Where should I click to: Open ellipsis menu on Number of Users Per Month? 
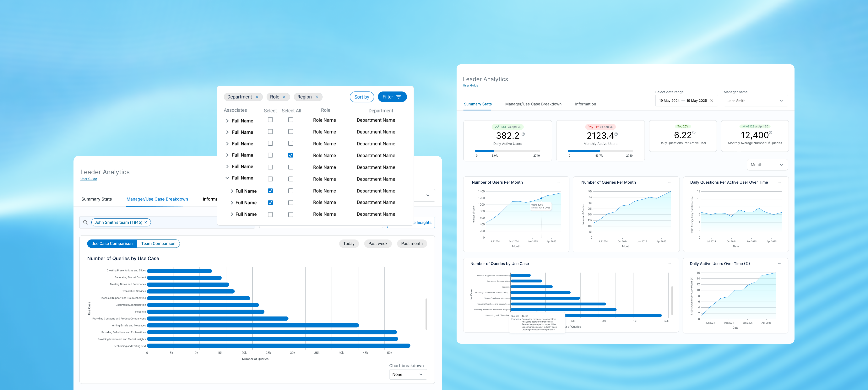pos(559,182)
